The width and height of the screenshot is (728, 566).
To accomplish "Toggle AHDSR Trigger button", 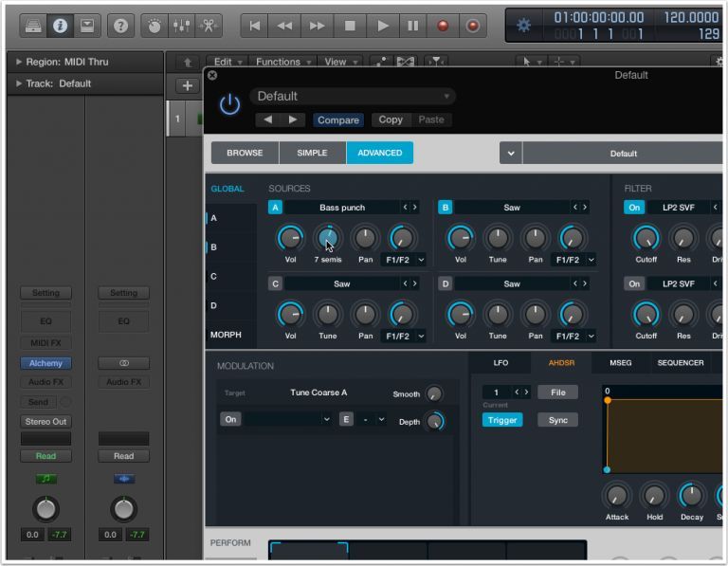I will tap(502, 420).
